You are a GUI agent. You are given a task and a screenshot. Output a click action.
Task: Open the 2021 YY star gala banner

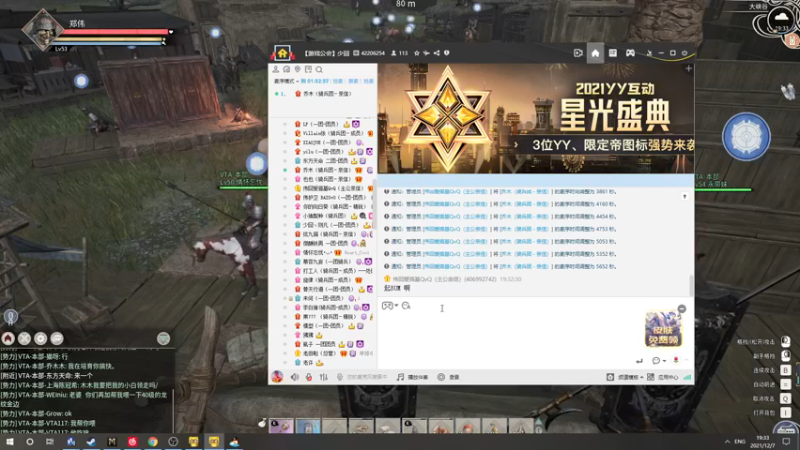click(536, 118)
